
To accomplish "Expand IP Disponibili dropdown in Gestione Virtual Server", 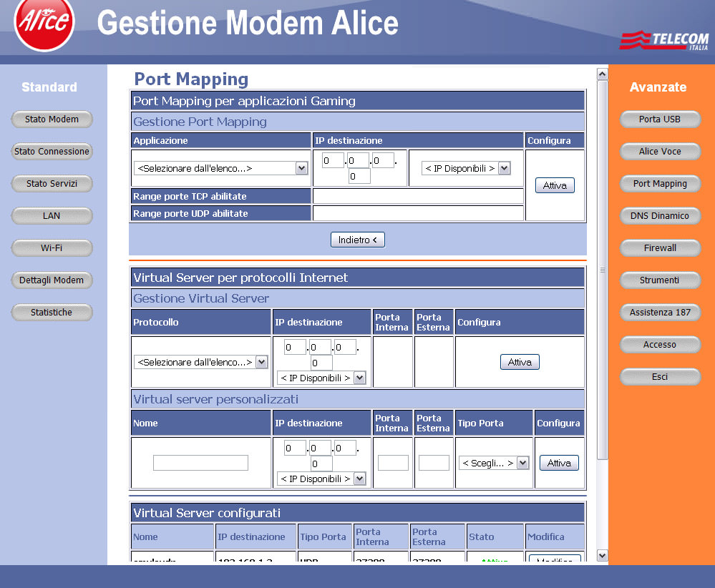I will pos(321,378).
